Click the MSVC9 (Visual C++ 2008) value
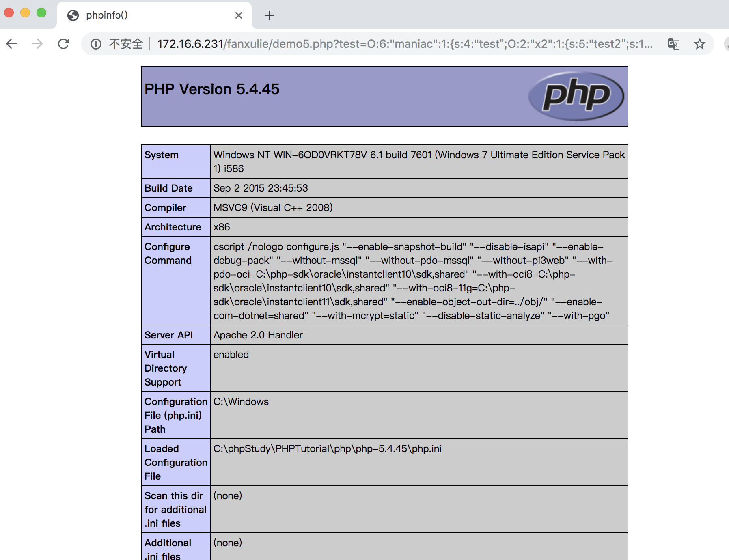 click(x=273, y=208)
